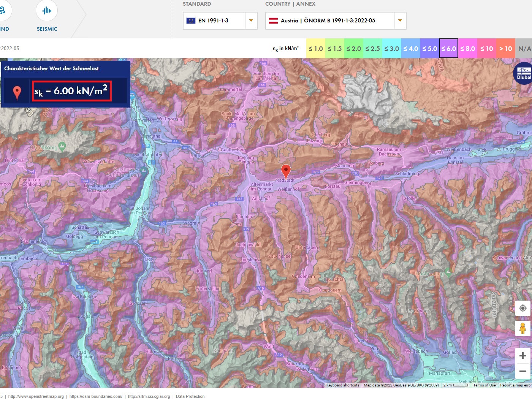
Task: Select the > 10 legend swatch
Action: pos(506,48)
